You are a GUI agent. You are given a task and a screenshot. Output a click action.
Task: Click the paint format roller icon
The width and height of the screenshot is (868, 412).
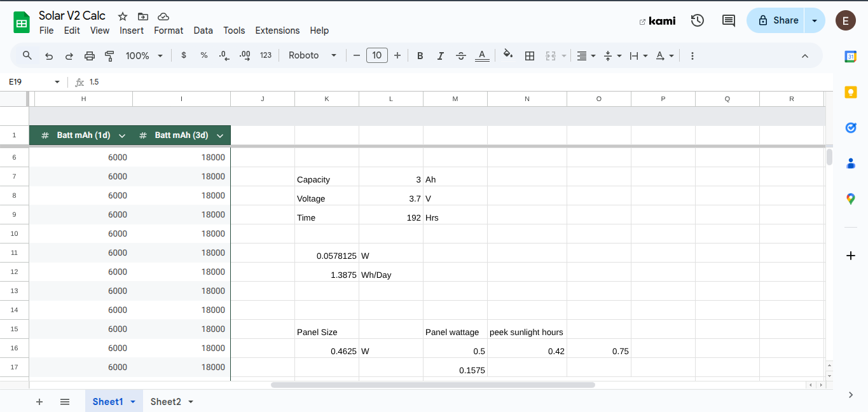pyautogui.click(x=109, y=56)
